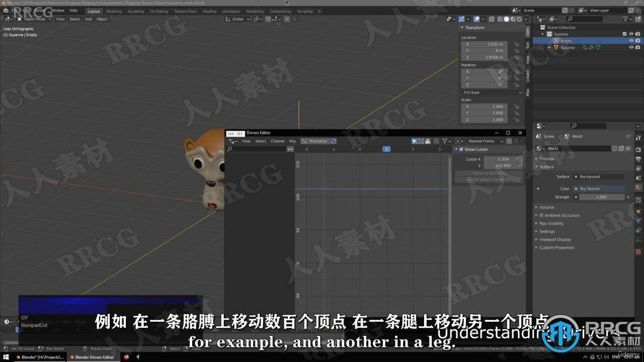644x362 pixels.
Task: Switch to Modeling workspace tab
Action: tap(114, 11)
